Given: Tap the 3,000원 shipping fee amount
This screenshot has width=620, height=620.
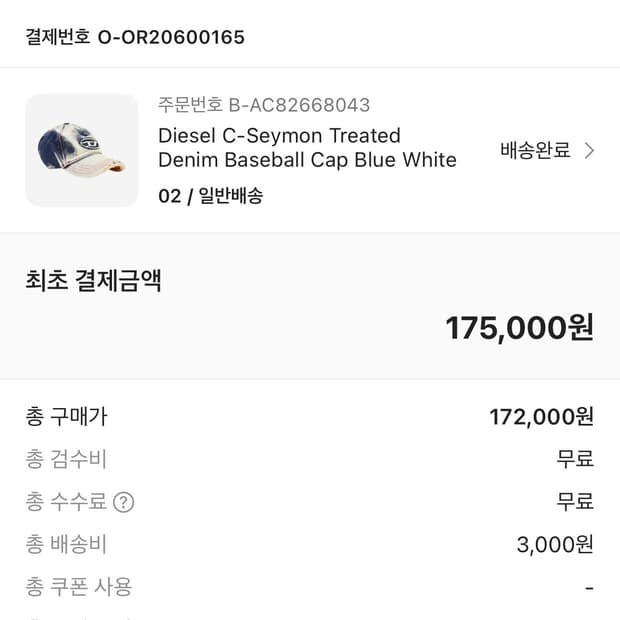Looking at the screenshot, I should 555,544.
